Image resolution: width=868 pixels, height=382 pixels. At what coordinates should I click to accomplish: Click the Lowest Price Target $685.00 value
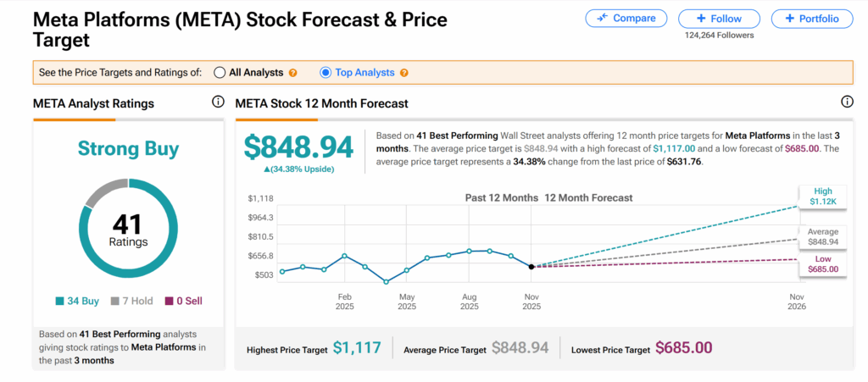point(683,348)
